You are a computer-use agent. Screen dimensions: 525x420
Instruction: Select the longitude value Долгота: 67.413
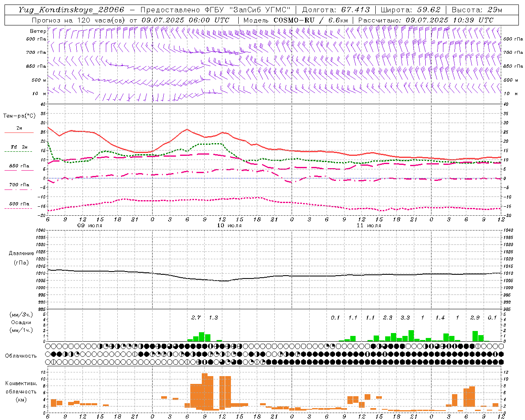(336, 10)
